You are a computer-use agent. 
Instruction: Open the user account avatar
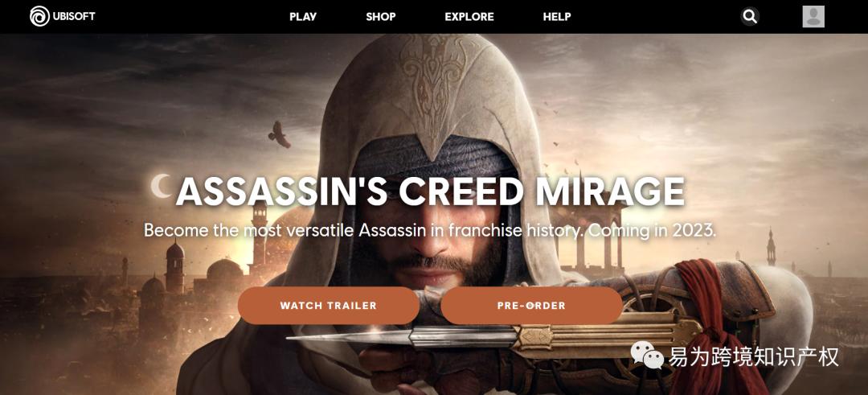[813, 17]
